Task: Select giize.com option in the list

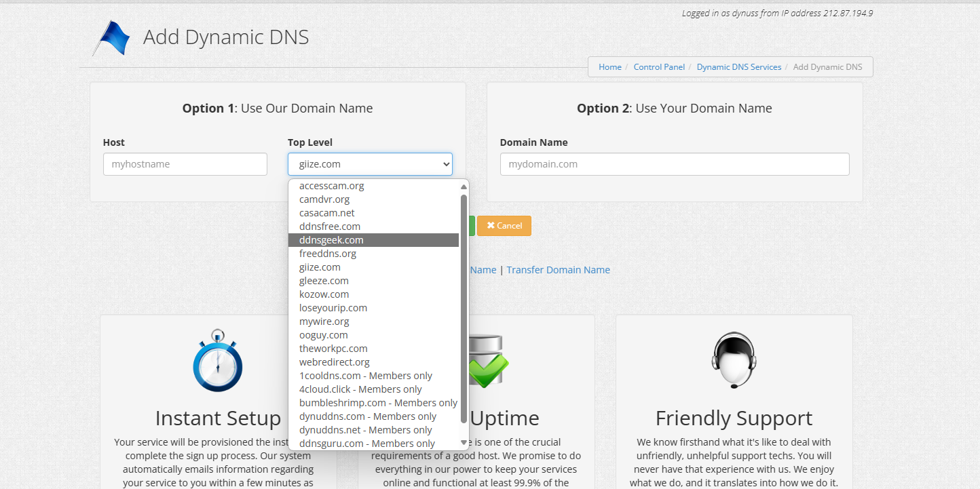Action: (373, 267)
